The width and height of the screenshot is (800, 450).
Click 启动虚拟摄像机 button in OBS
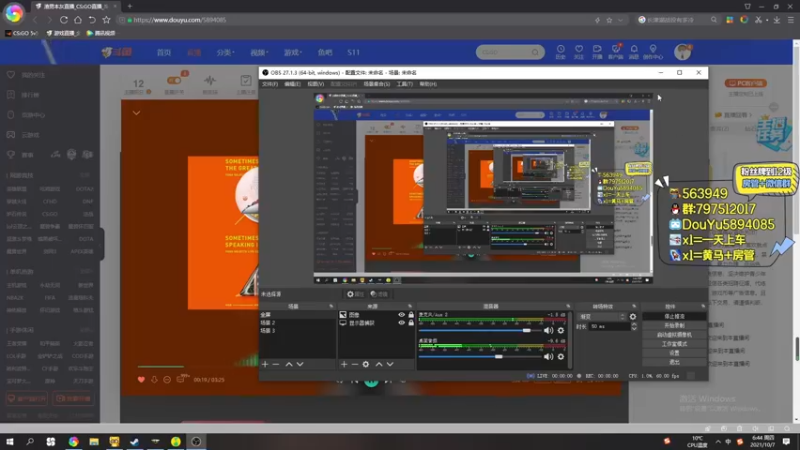674,335
